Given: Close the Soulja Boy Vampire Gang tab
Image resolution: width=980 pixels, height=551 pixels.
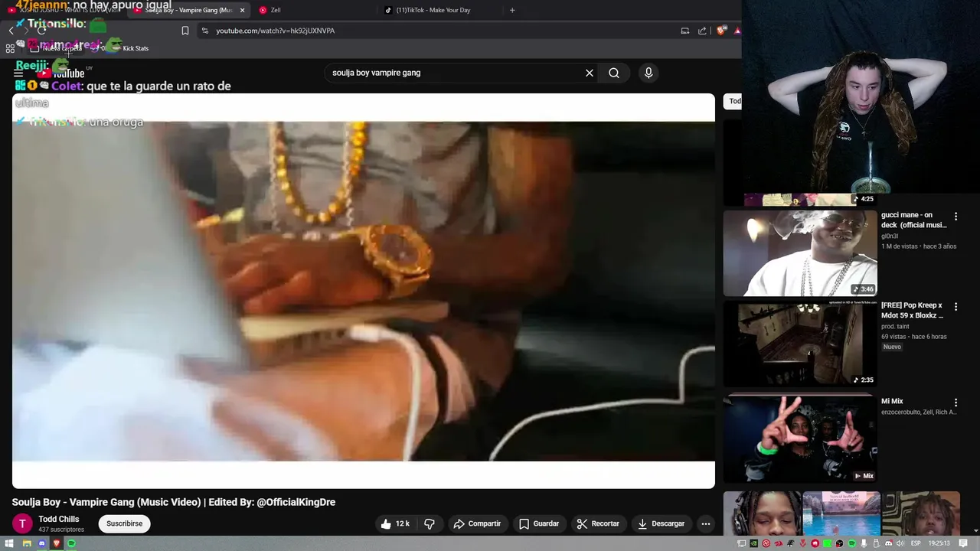Looking at the screenshot, I should click(x=242, y=10).
